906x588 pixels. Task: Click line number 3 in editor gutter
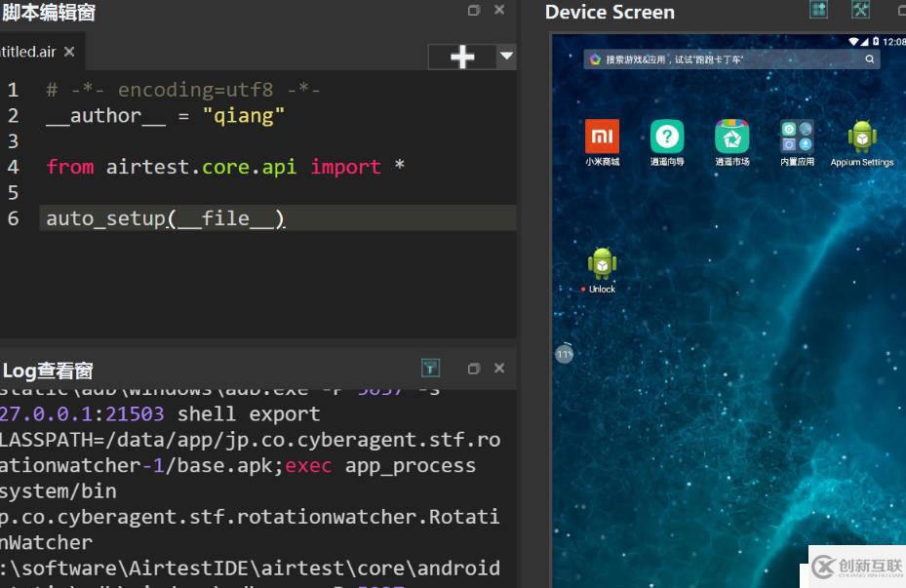click(x=13, y=141)
